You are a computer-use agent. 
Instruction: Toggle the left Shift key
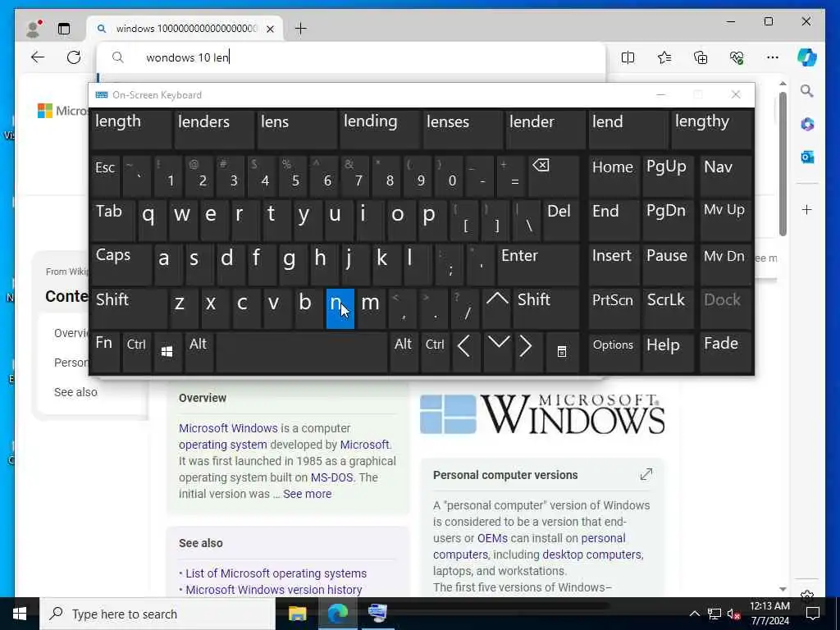(x=129, y=308)
